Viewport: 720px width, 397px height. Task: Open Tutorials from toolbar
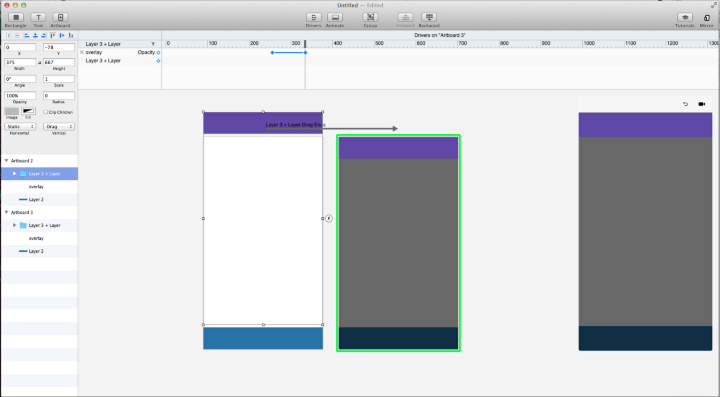(685, 17)
